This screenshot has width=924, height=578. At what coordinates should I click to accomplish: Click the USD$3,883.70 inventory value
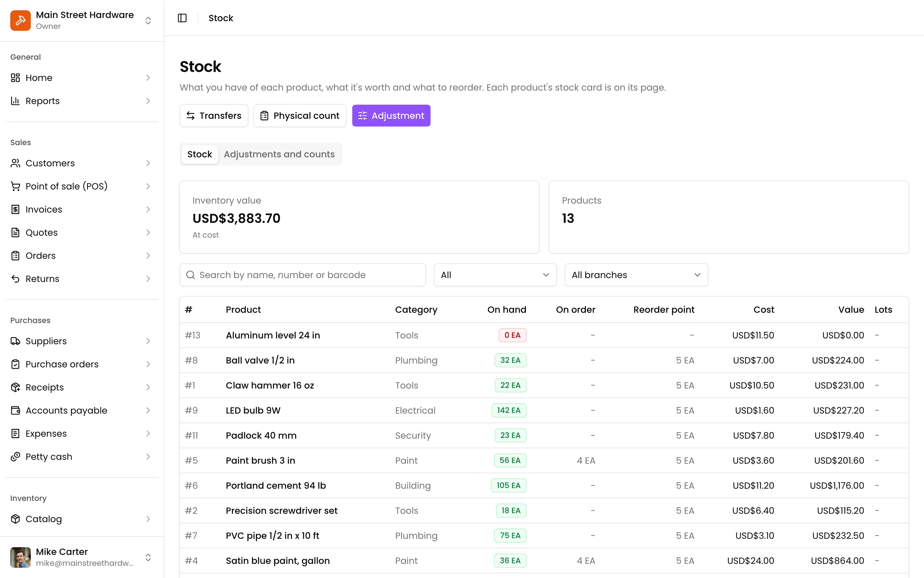point(236,218)
